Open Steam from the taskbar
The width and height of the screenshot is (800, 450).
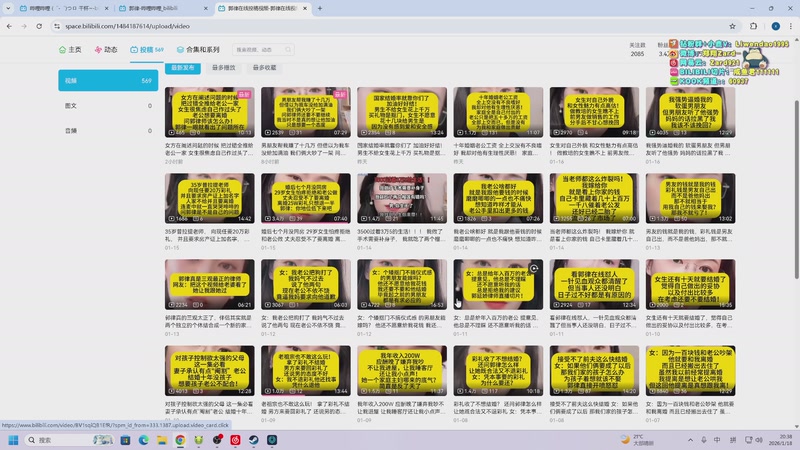click(x=254, y=440)
